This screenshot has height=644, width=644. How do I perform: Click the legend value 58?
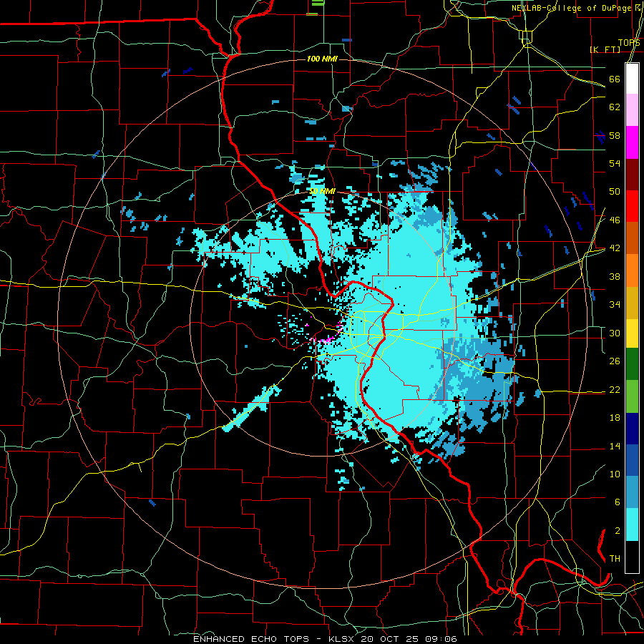tap(615, 135)
